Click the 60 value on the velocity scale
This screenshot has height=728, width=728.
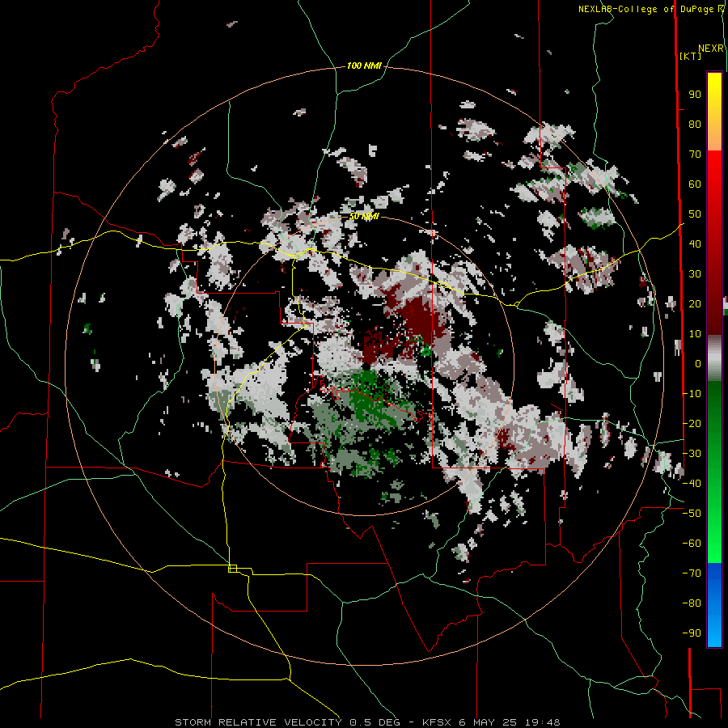(695, 184)
